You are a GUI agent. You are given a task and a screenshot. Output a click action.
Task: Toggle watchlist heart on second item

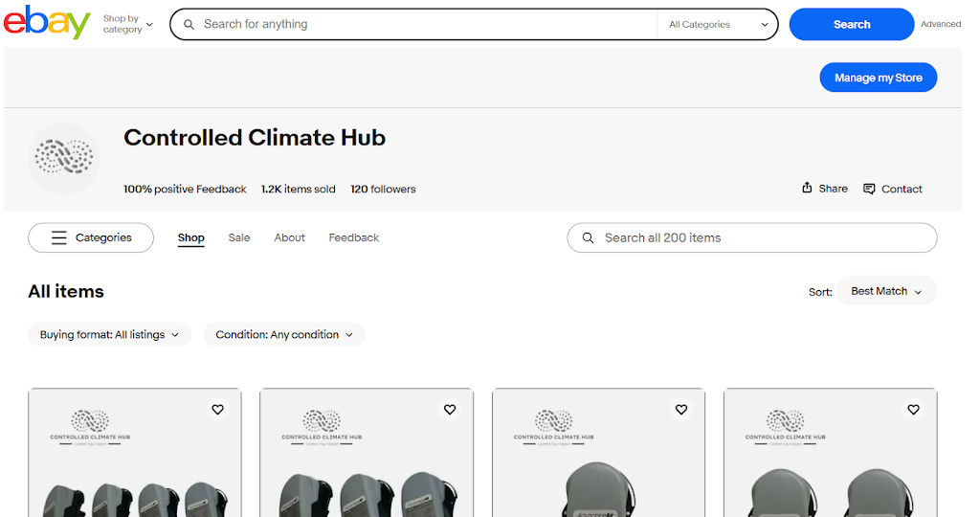pos(450,410)
